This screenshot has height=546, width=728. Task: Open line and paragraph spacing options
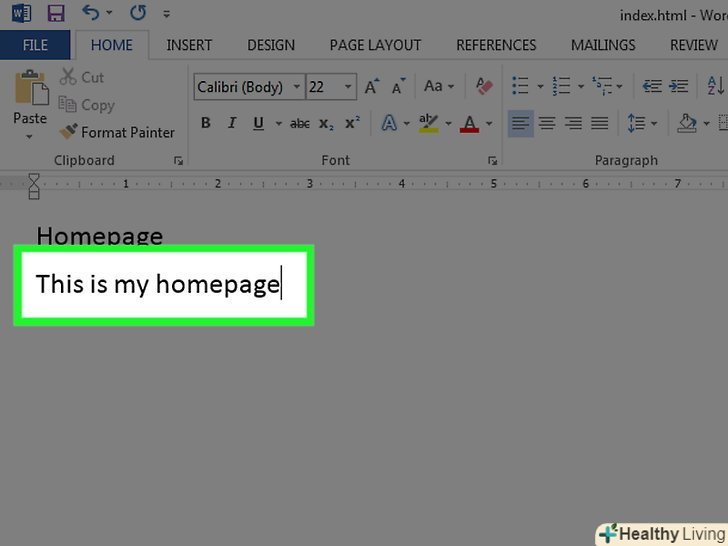(642, 124)
